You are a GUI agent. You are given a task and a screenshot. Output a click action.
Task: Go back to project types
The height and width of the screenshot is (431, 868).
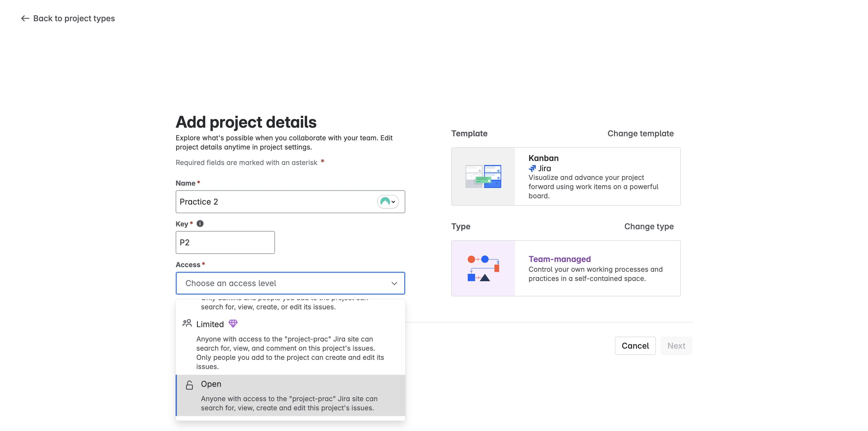(x=68, y=18)
